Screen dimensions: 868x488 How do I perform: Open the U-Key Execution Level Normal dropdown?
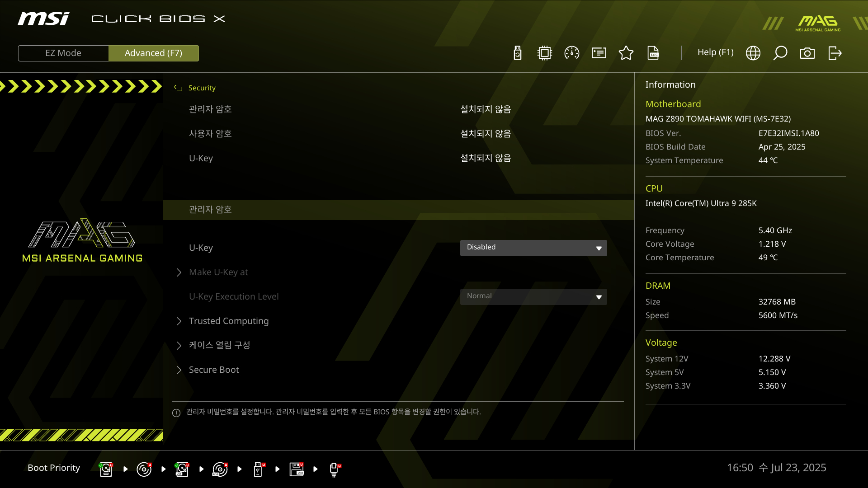click(533, 296)
